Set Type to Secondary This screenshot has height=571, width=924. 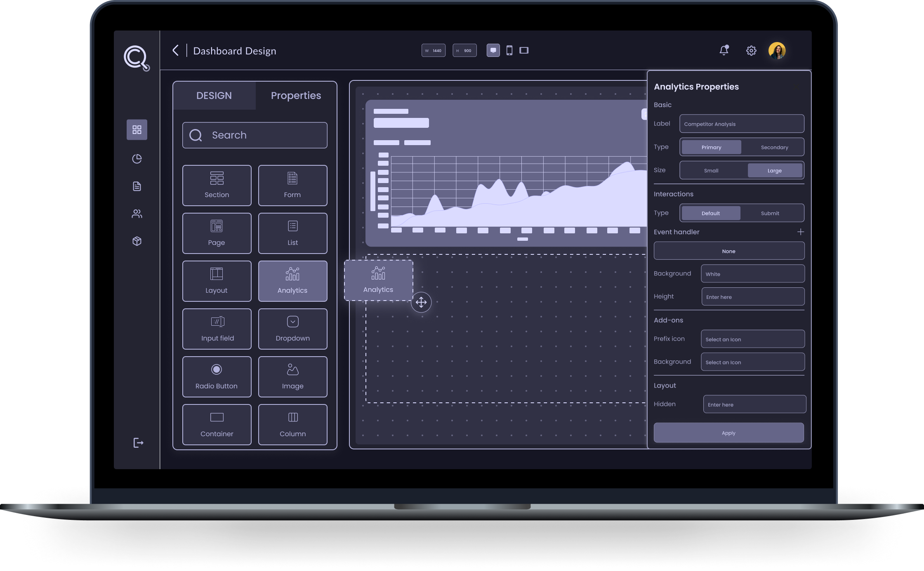tap(774, 147)
